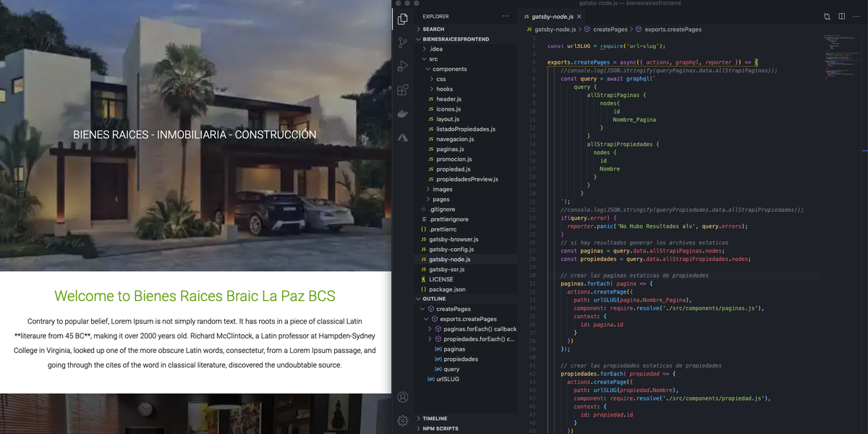Collapse the OUTLINE section
868x434 pixels.
pos(467,299)
